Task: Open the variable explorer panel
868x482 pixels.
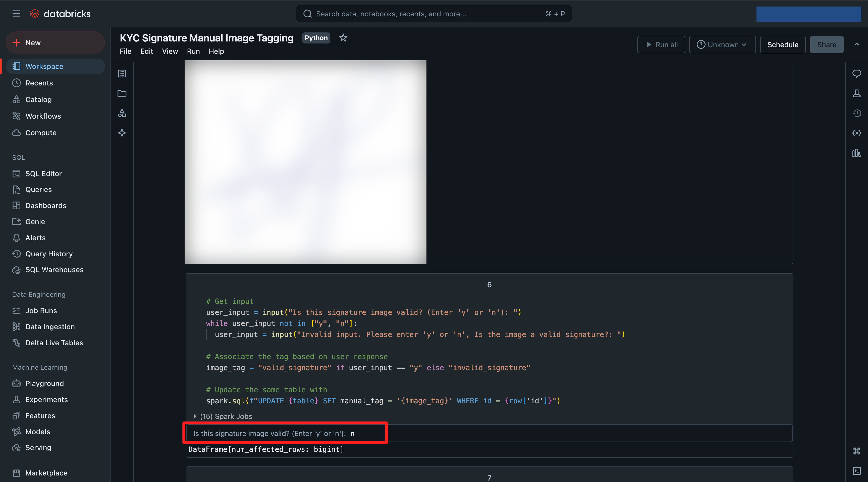Action: (856, 133)
